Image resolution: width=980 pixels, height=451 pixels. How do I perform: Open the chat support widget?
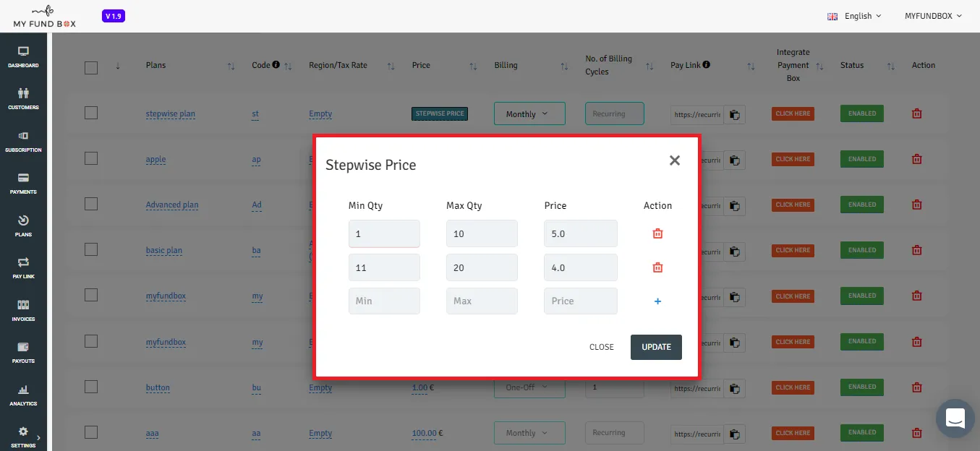[955, 418]
